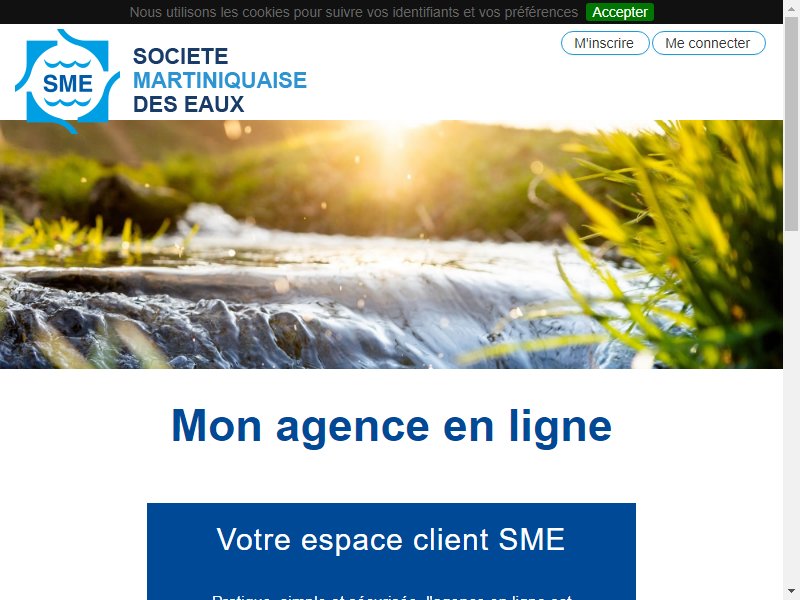Click the scrollbar up arrow

791,8
